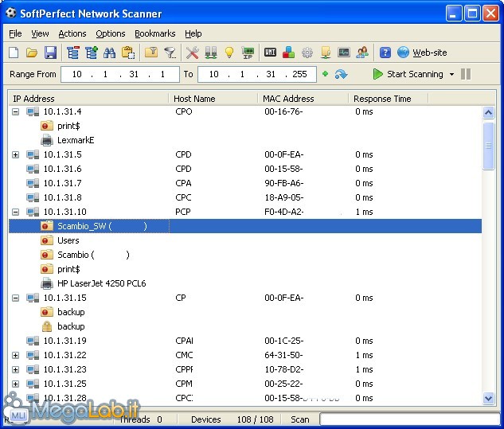Click the collapse all tree icon

pos(73,53)
